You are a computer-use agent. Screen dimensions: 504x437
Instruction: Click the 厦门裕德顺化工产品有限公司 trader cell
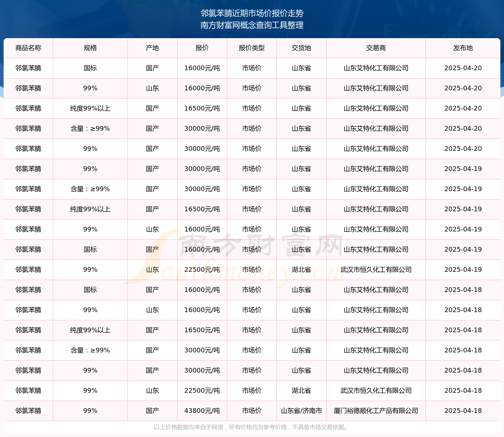click(x=376, y=411)
